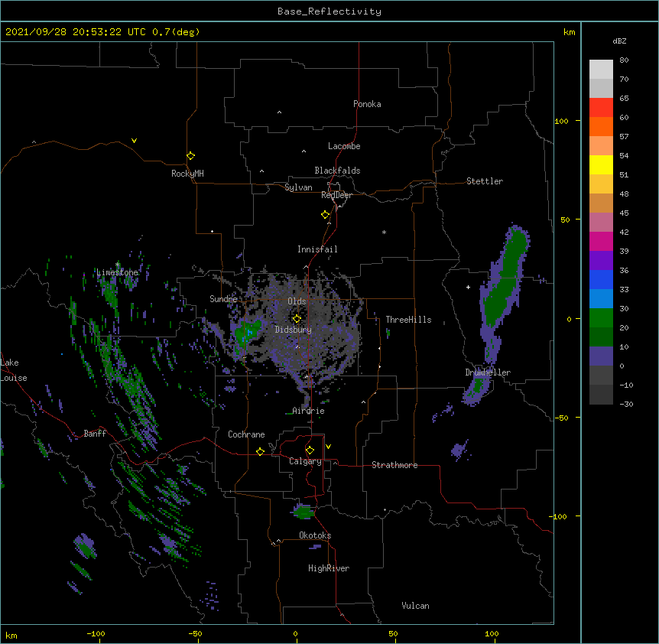Click the Stettler city label
Screen dimensions: 659x644
[x=485, y=181]
